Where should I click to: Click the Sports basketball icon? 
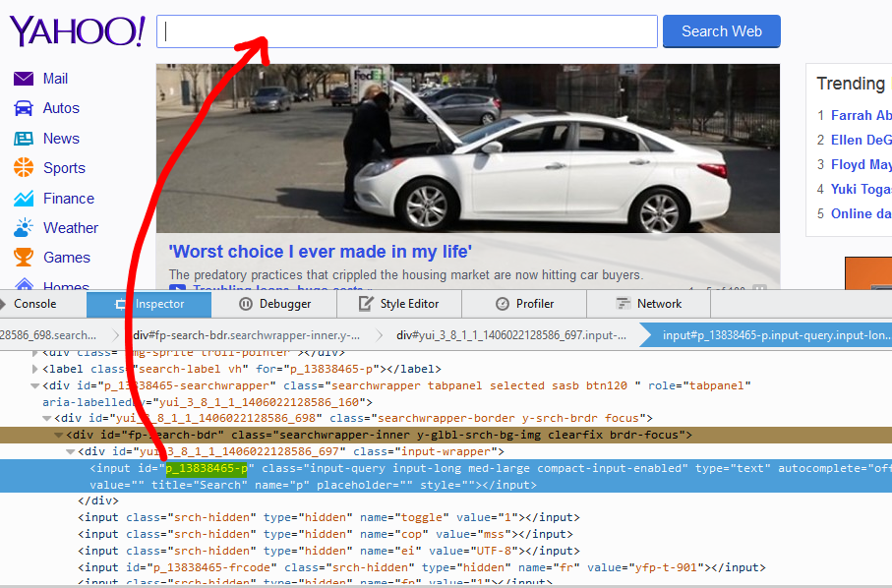pyautogui.click(x=24, y=168)
